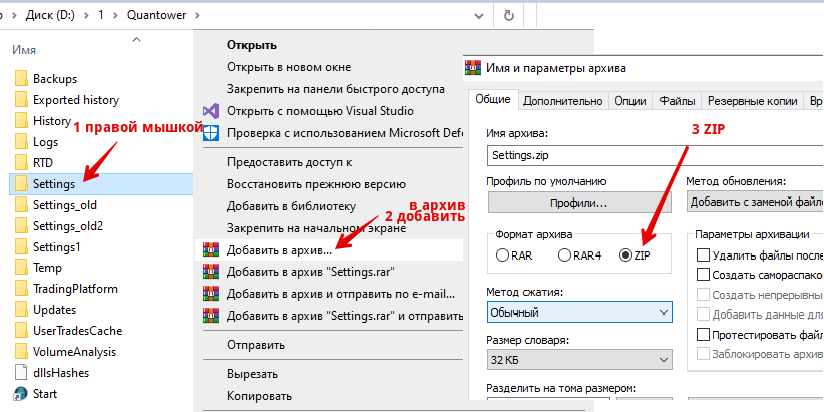
Task: Click the History folder icon
Action: (21, 121)
